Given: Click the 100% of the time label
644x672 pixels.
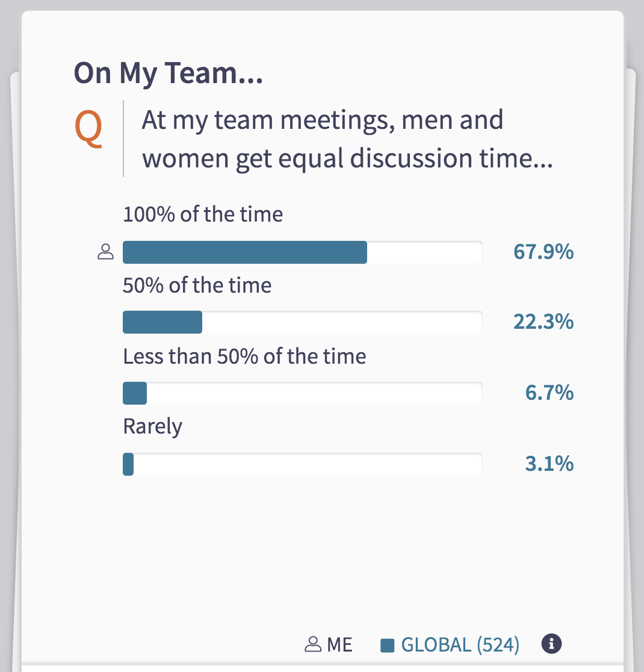Looking at the screenshot, I should [x=203, y=214].
